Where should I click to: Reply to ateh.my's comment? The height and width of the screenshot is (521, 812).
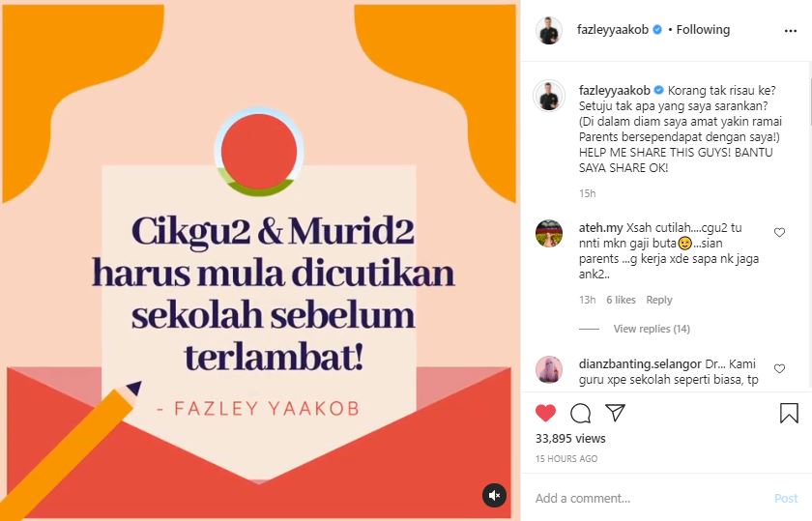tap(658, 300)
